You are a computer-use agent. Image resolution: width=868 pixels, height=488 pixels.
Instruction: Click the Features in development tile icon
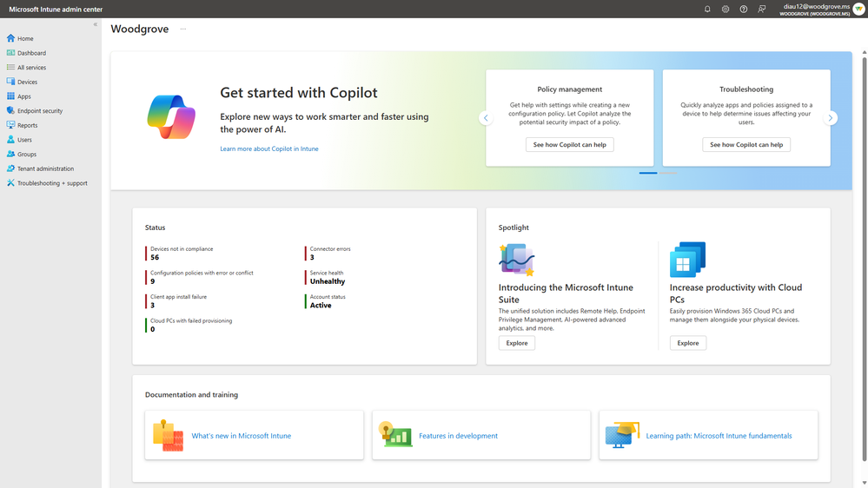pyautogui.click(x=395, y=435)
